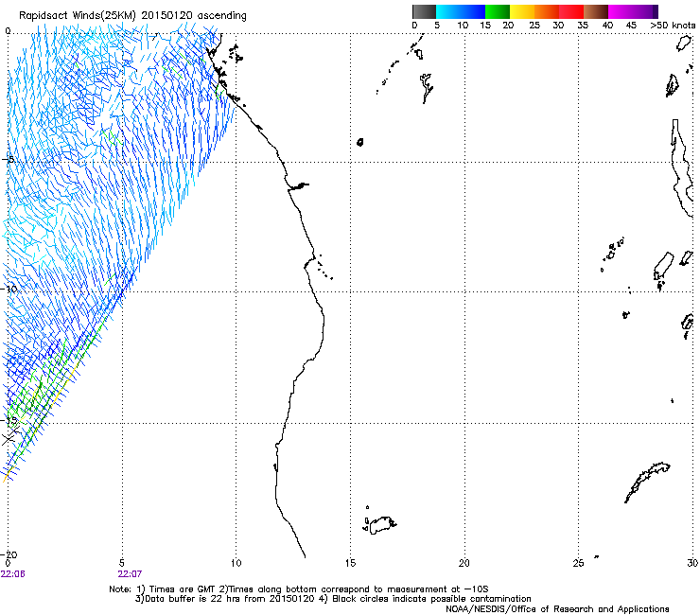Click the '>50 knots' legend label
Screen dimensions: 700x615
click(673, 26)
